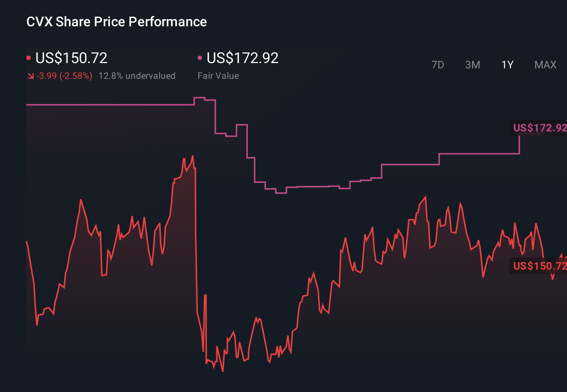Viewport: 567px width, 392px height.
Task: Select the 3M time range
Action: (x=472, y=65)
